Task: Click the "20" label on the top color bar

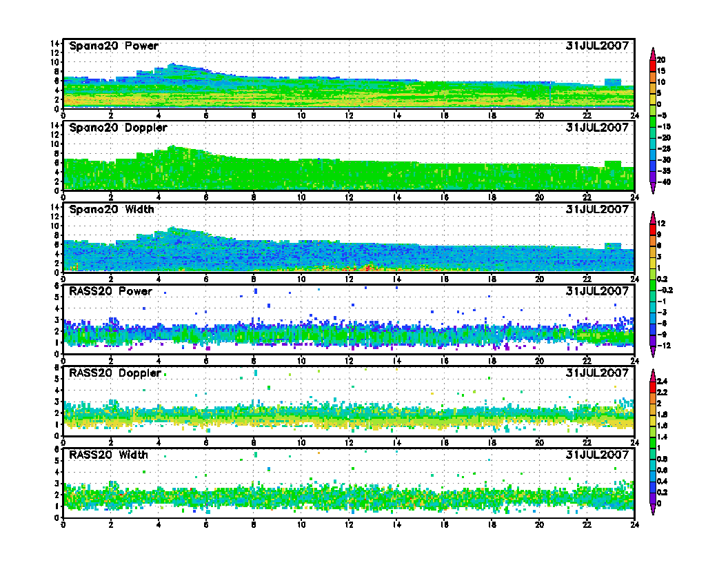Action: point(661,60)
